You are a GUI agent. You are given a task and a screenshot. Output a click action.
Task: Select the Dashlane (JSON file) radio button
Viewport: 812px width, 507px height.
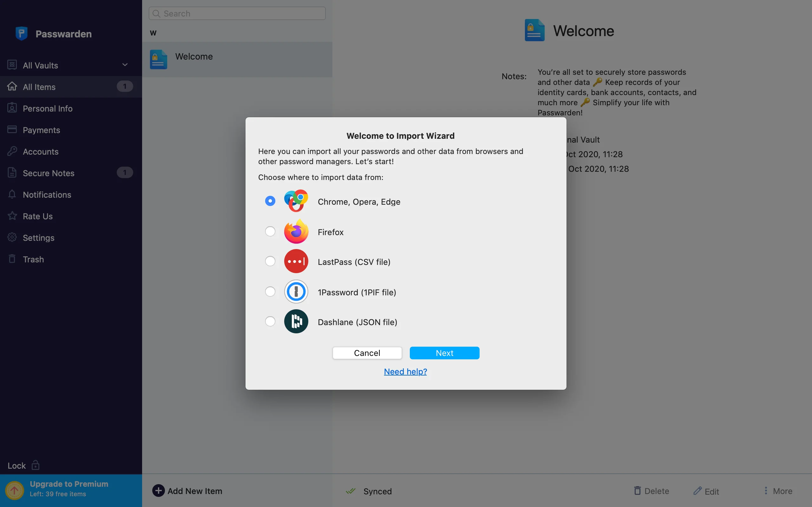click(x=270, y=321)
